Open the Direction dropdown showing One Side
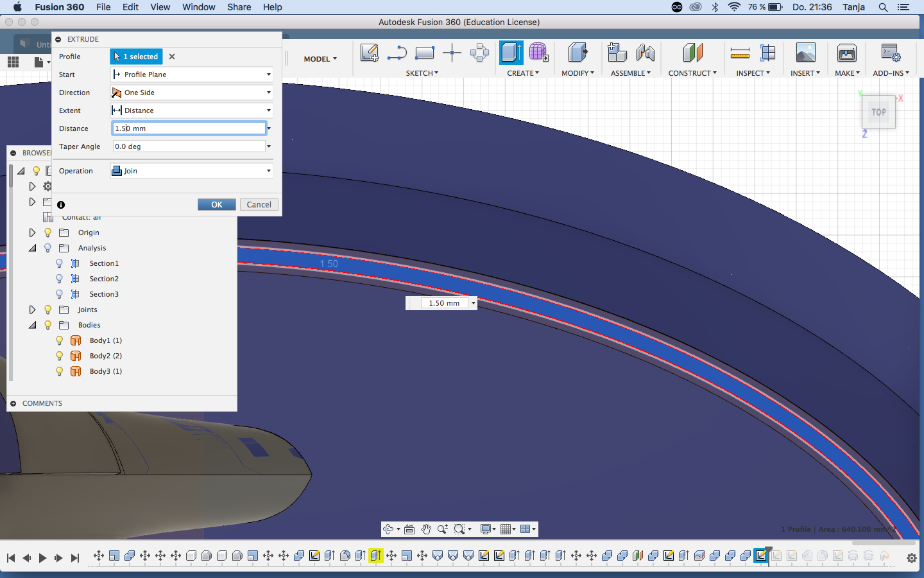This screenshot has width=924, height=578. (192, 92)
